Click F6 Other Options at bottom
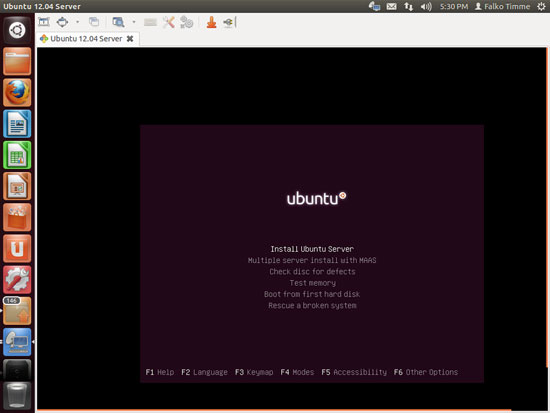 point(426,372)
